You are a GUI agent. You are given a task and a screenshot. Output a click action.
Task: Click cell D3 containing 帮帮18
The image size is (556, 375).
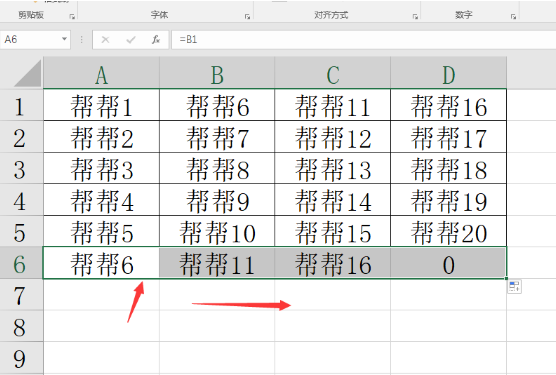click(x=449, y=168)
